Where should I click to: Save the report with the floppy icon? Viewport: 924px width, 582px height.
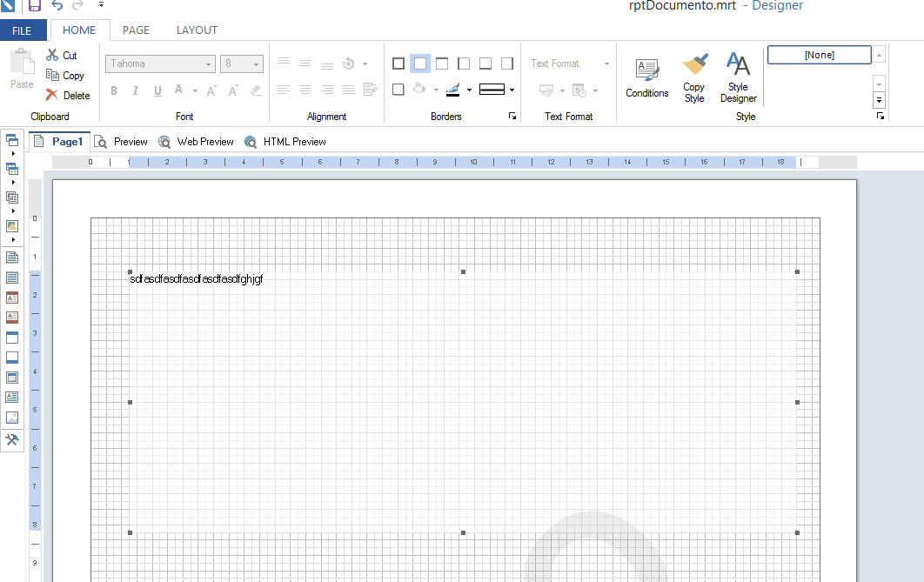pyautogui.click(x=34, y=5)
